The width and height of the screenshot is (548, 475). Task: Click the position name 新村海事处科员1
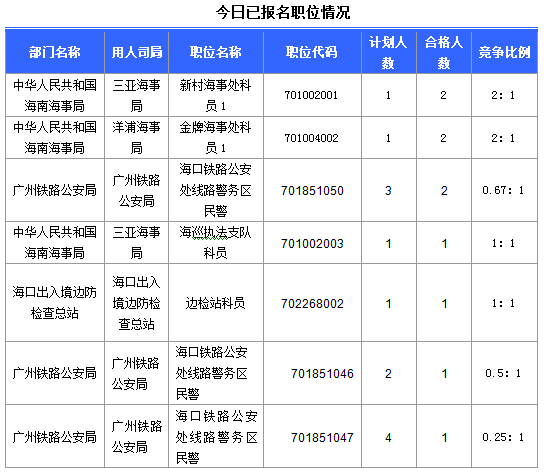coord(216,95)
